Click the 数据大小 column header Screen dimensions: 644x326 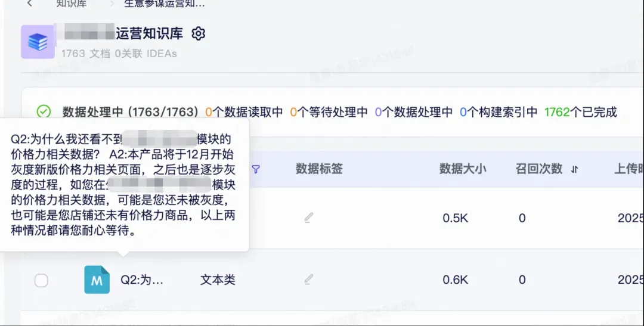tap(463, 169)
